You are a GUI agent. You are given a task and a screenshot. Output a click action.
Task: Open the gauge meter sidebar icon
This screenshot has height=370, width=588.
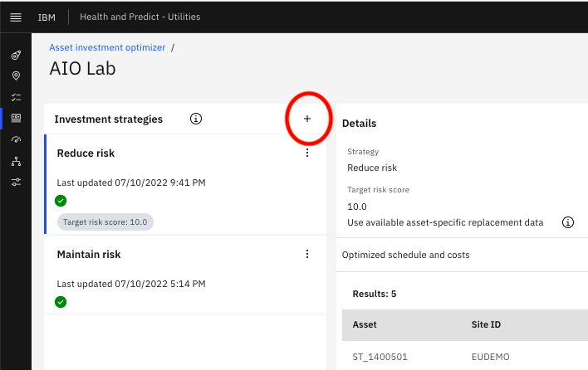point(16,139)
